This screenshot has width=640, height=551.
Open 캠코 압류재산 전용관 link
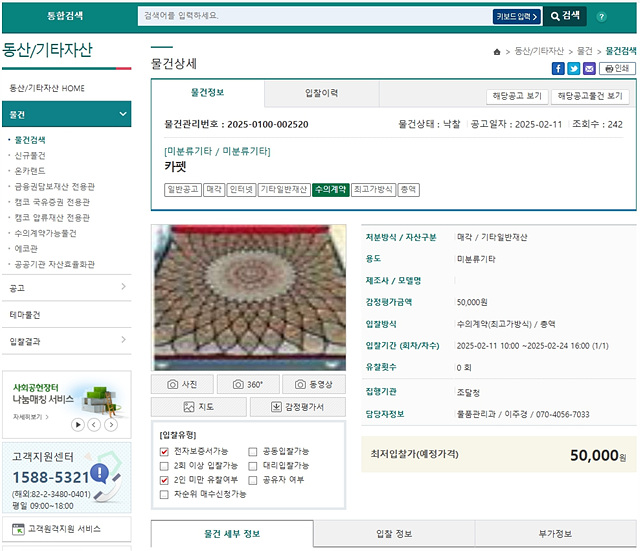[x=52, y=218]
